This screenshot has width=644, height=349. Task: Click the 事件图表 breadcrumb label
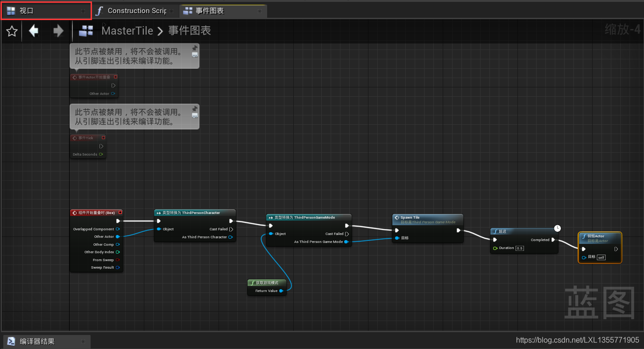click(190, 31)
